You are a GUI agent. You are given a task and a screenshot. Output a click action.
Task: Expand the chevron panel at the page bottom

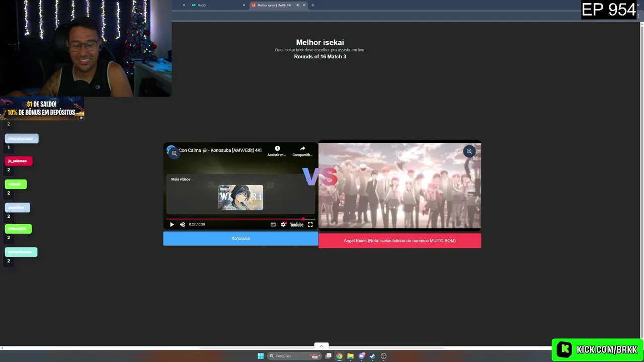[x=321, y=346]
